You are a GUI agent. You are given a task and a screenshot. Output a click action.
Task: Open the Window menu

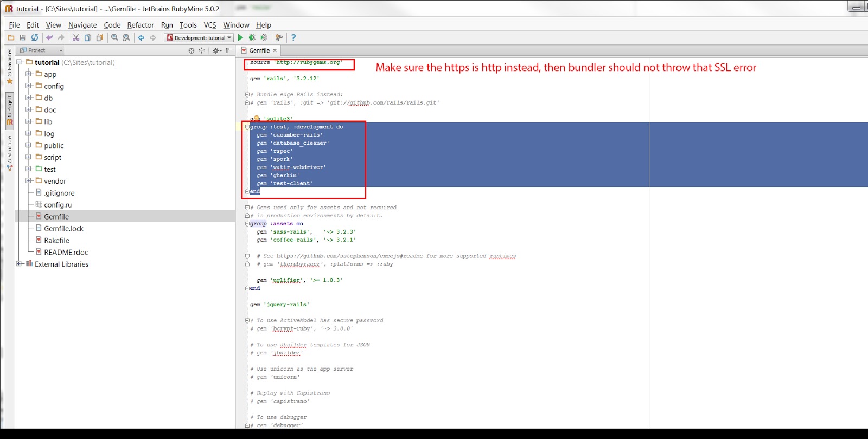click(237, 25)
